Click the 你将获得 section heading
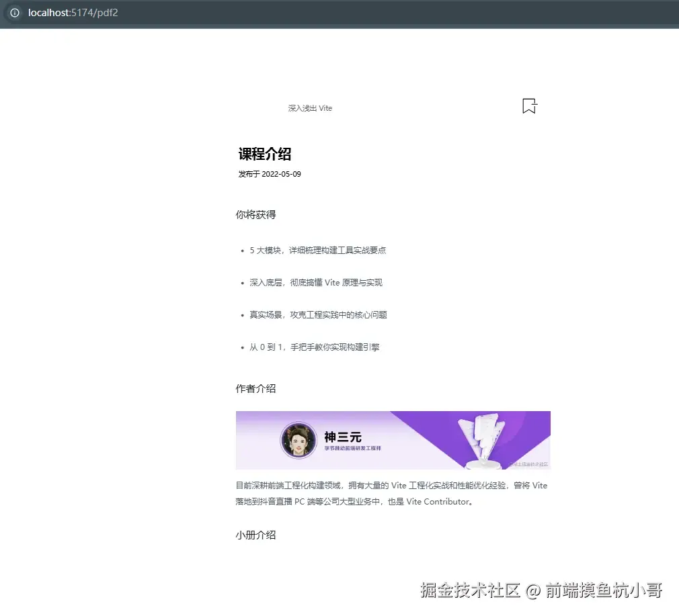 (256, 214)
